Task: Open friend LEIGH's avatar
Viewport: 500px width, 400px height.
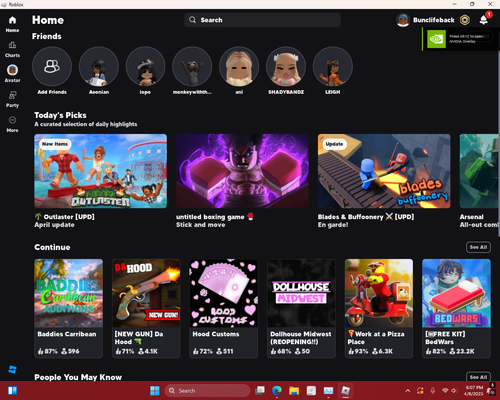Action: 333,66
